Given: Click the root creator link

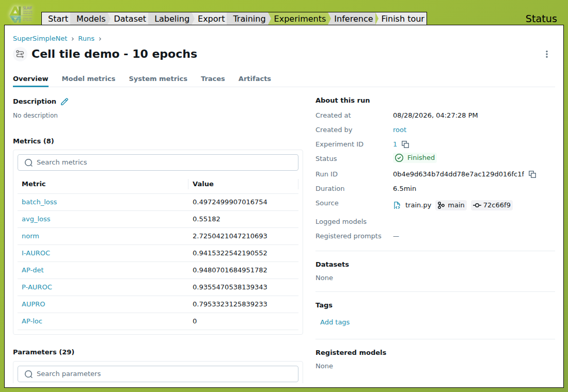Looking at the screenshot, I should 400,130.
